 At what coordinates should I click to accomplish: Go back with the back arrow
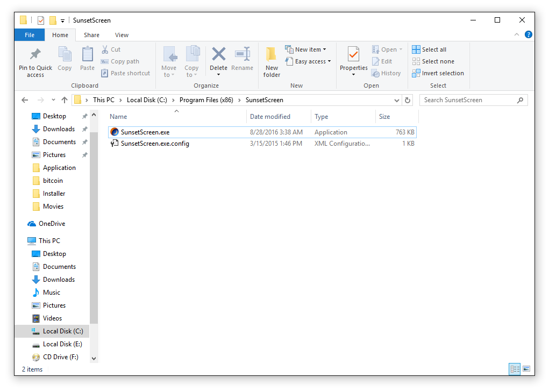click(25, 100)
